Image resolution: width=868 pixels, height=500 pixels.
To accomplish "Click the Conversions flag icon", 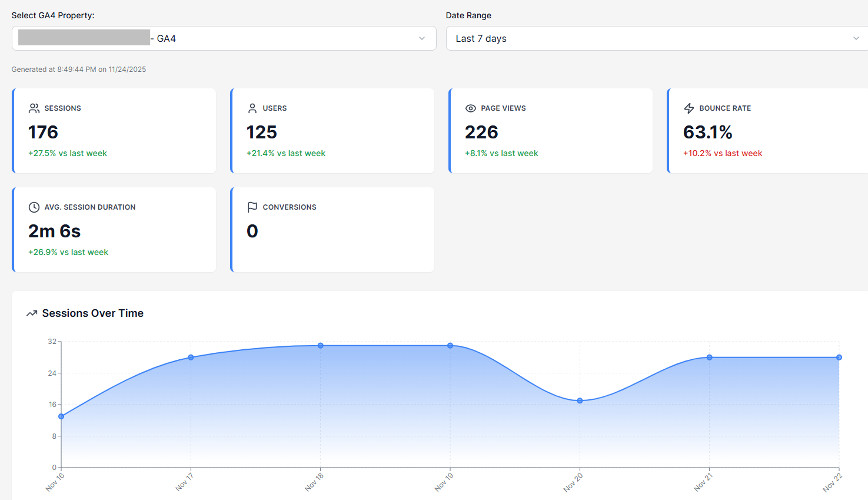I will pyautogui.click(x=252, y=207).
